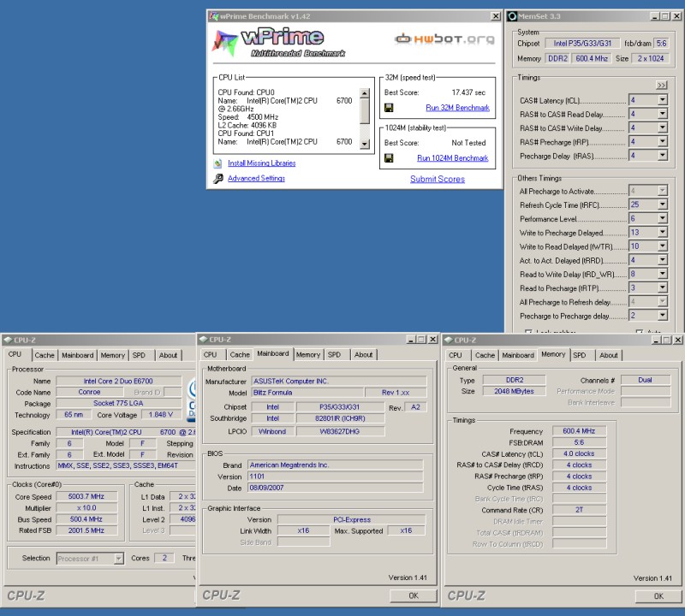
Task: Minimize the MemSet window
Action: pyautogui.click(x=655, y=16)
